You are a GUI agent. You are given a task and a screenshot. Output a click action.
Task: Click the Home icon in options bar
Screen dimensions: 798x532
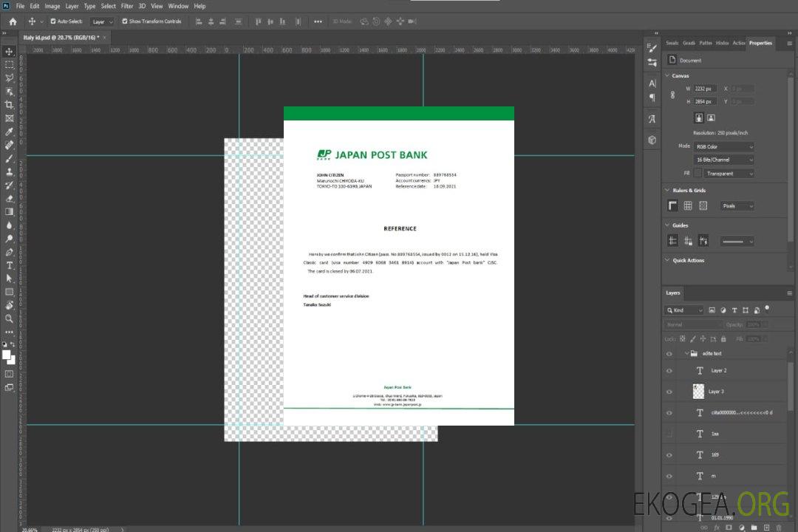click(13, 21)
